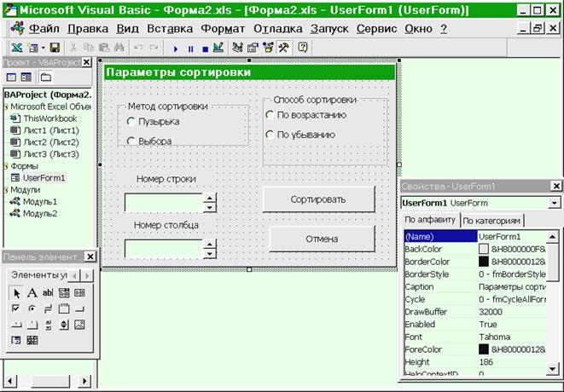This screenshot has width=564, height=392.
Task: Select the SpinButton control in toolbox
Action: point(64,325)
